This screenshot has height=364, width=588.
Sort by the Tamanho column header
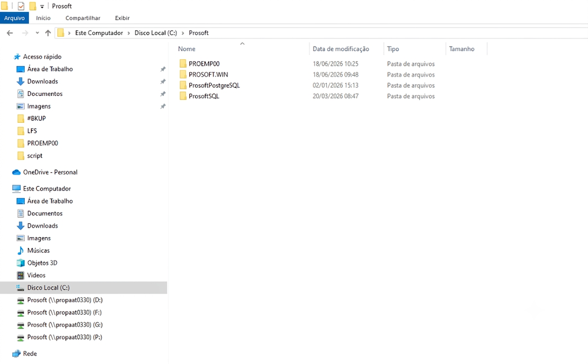pos(462,49)
